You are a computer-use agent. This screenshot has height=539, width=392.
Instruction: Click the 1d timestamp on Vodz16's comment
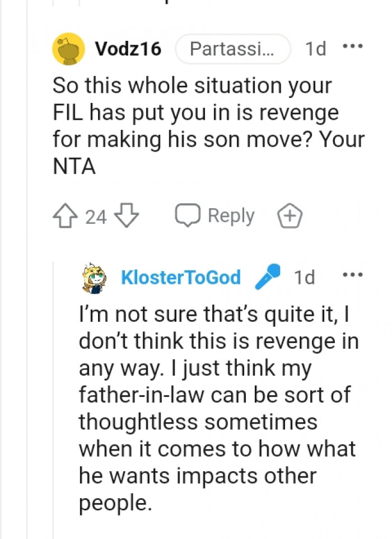pos(316,49)
